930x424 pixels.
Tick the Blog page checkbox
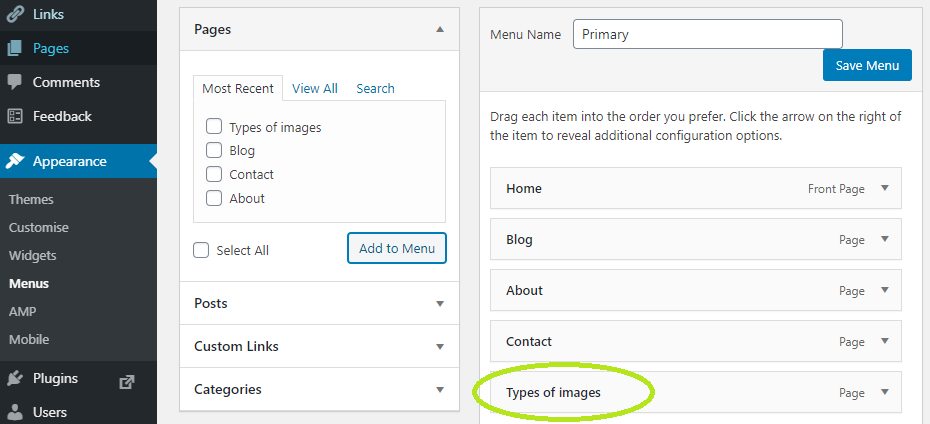pos(214,150)
